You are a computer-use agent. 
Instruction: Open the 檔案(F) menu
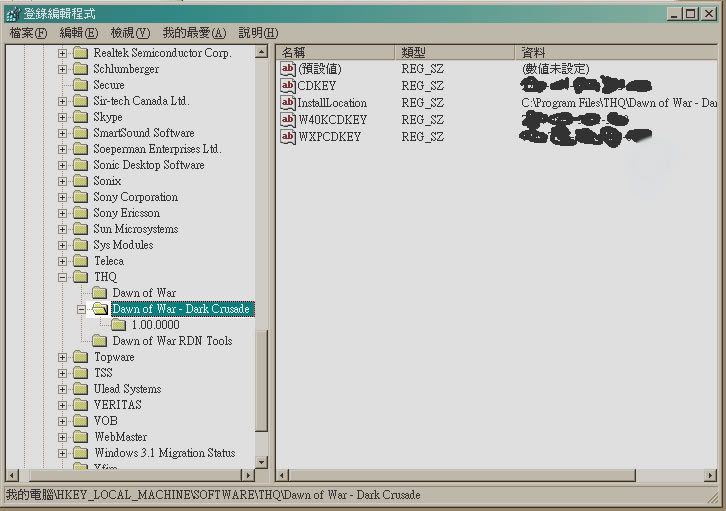coord(28,33)
